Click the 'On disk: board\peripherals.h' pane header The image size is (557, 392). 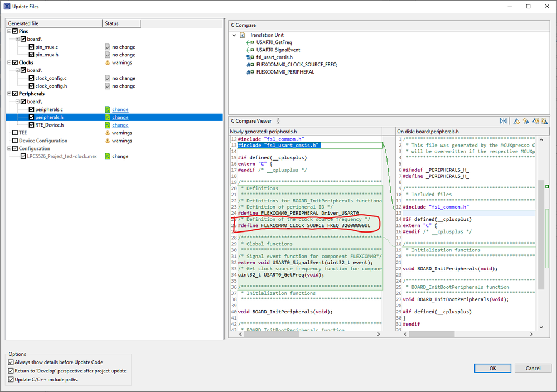472,132
